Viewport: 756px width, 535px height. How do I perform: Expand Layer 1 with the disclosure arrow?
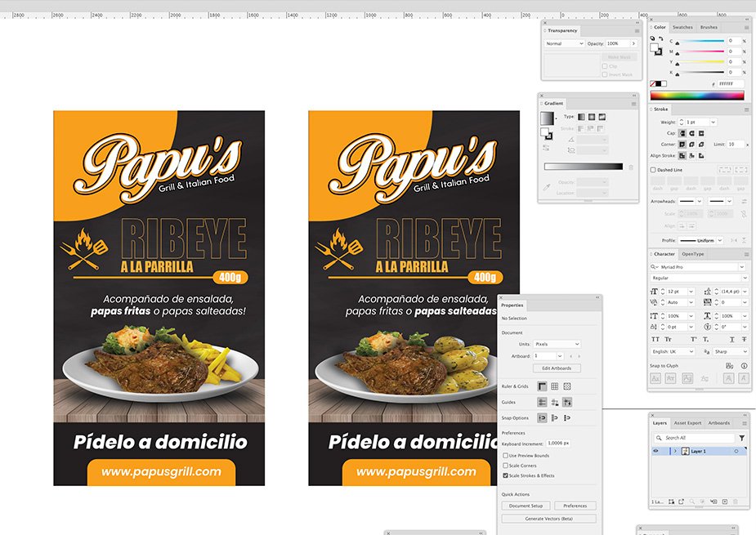pos(674,451)
